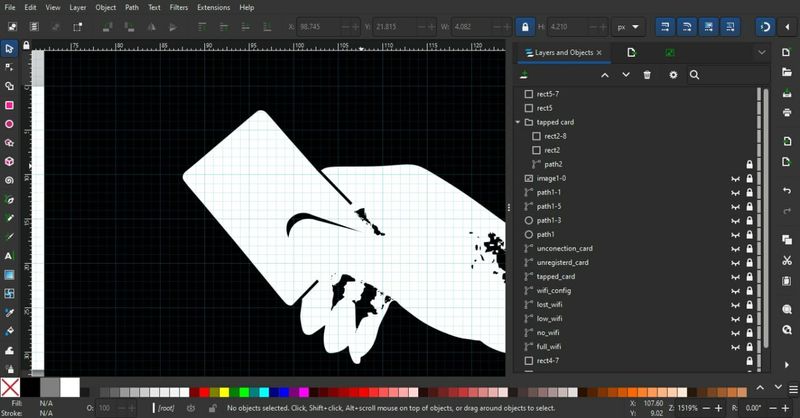Select the Gradient tool
This screenshot has width=800, height=418.
[9, 275]
